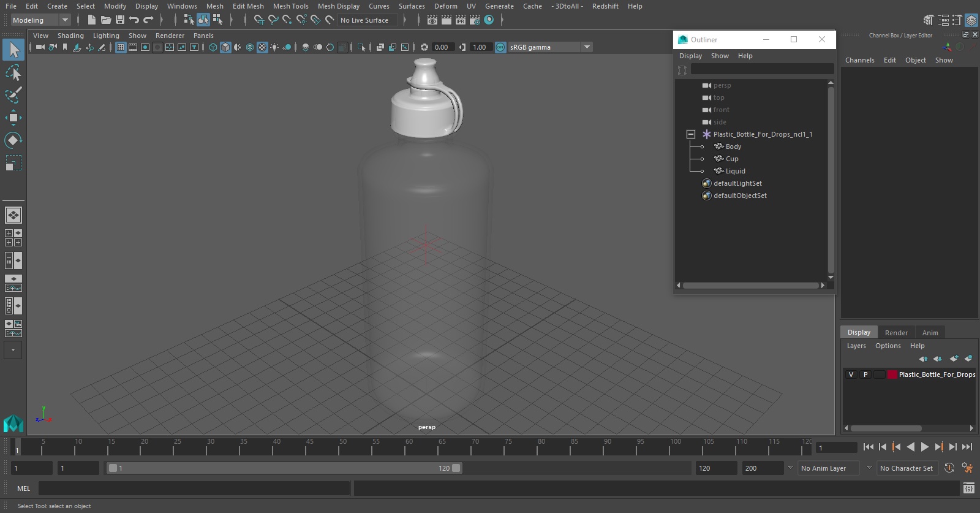Click the time range slider bar
The width and height of the screenshot is (980, 513).
click(285, 468)
